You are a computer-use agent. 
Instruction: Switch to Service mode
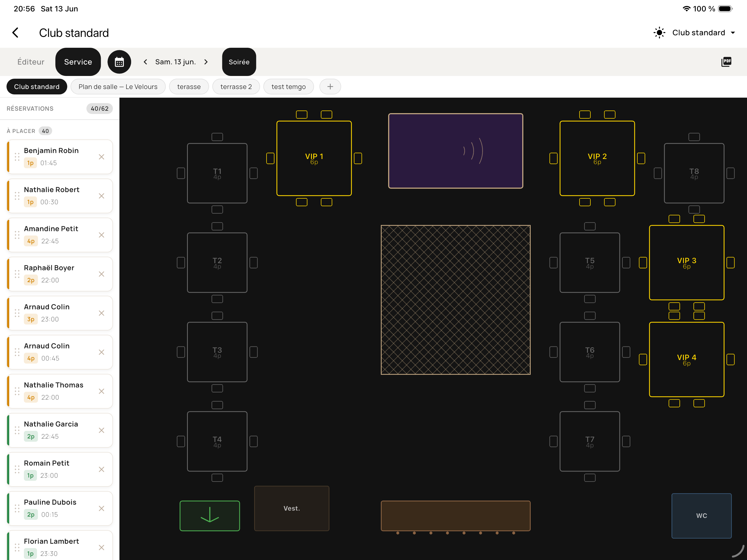click(78, 62)
